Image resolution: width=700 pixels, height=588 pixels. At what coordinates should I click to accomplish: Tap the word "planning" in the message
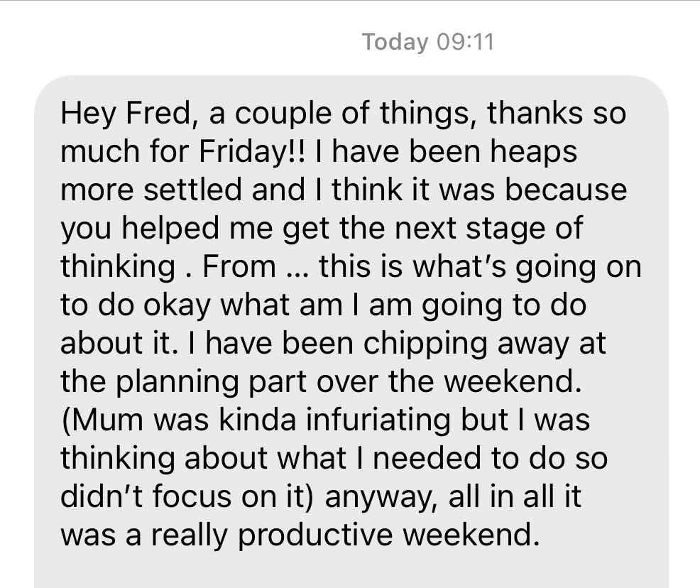[177, 381]
